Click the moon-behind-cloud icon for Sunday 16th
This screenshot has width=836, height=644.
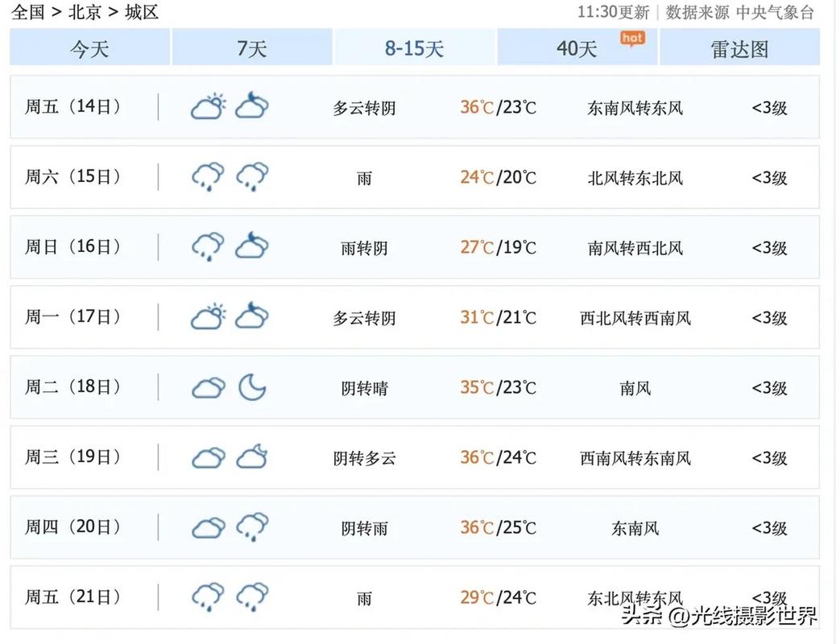(x=252, y=246)
